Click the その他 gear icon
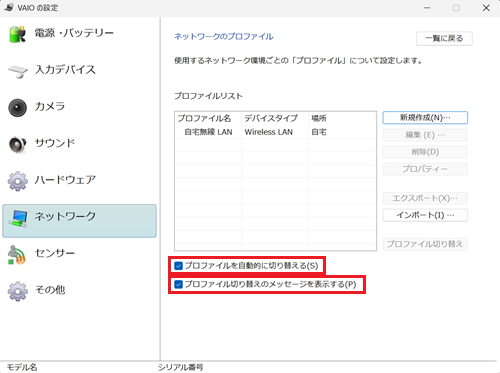Viewport: 500px width, 373px height. tap(17, 291)
